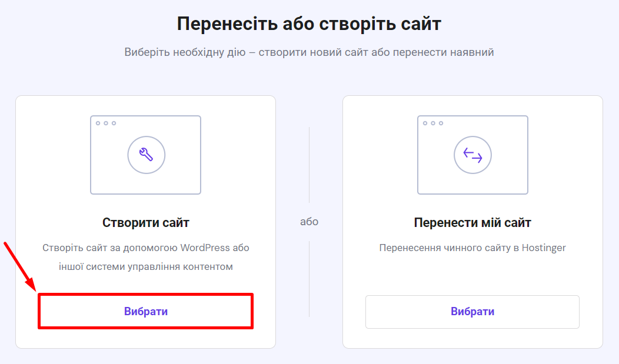Click the WordPress description text

[146, 257]
